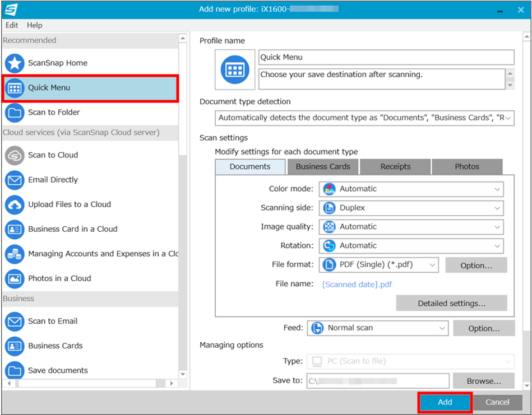This screenshot has width=532, height=415.
Task: Click Option button beside File format
Action: 476,265
